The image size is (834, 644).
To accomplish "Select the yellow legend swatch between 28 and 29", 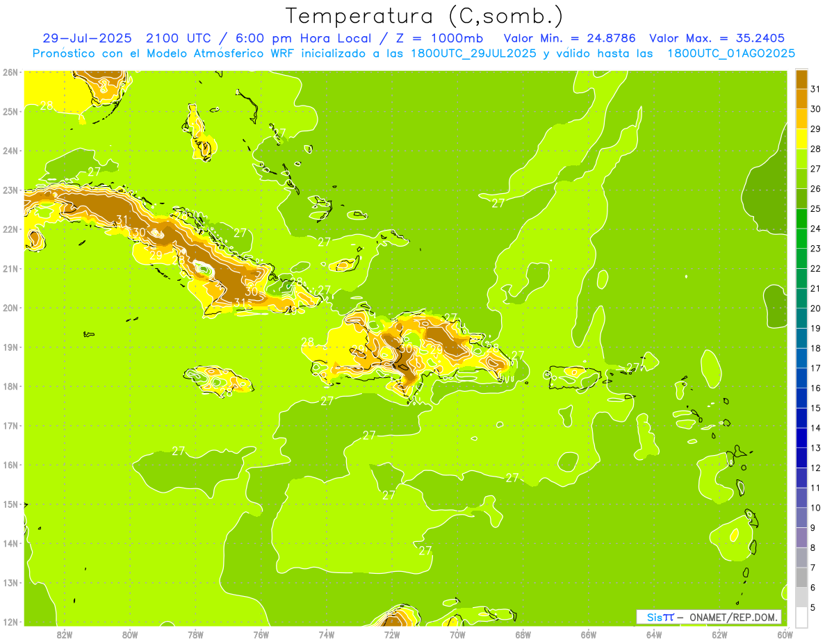I will pyautogui.click(x=801, y=139).
